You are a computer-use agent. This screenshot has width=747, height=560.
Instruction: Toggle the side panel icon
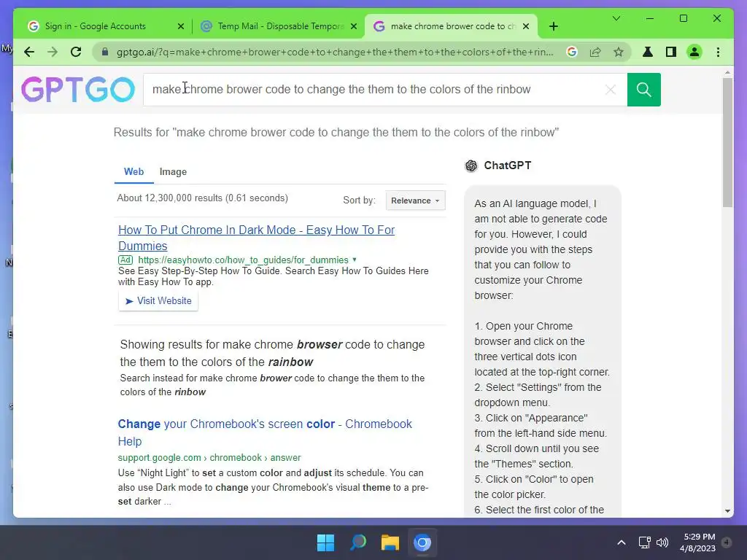pos(671,52)
